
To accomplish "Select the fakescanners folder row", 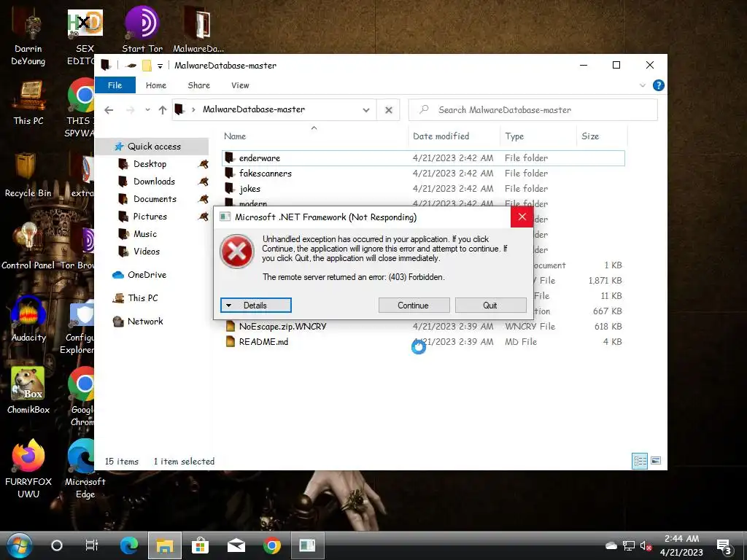I will pyautogui.click(x=423, y=174).
